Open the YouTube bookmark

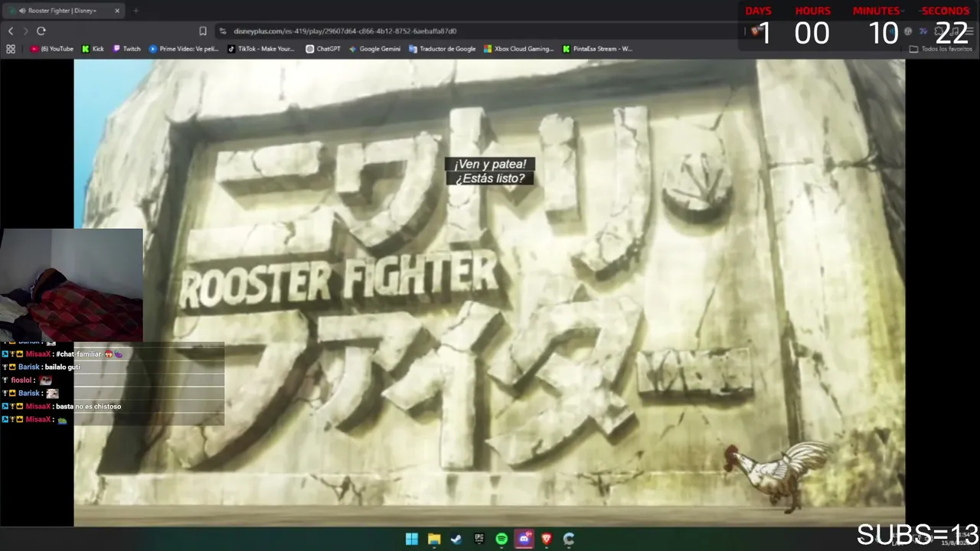coord(52,49)
